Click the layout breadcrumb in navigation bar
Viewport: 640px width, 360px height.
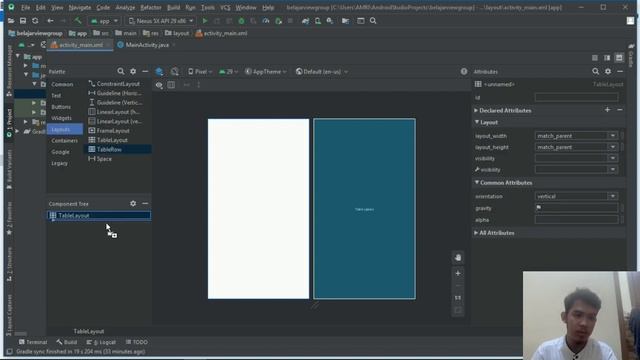click(x=177, y=33)
